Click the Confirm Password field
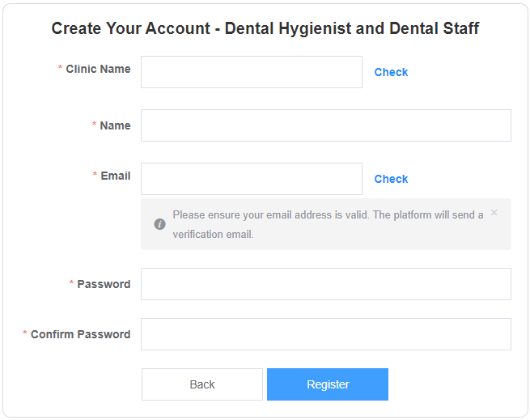The height and width of the screenshot is (420, 530). (x=326, y=334)
